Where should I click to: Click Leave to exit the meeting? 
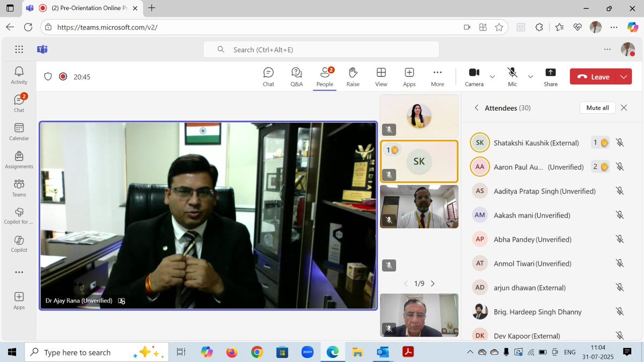click(x=594, y=77)
